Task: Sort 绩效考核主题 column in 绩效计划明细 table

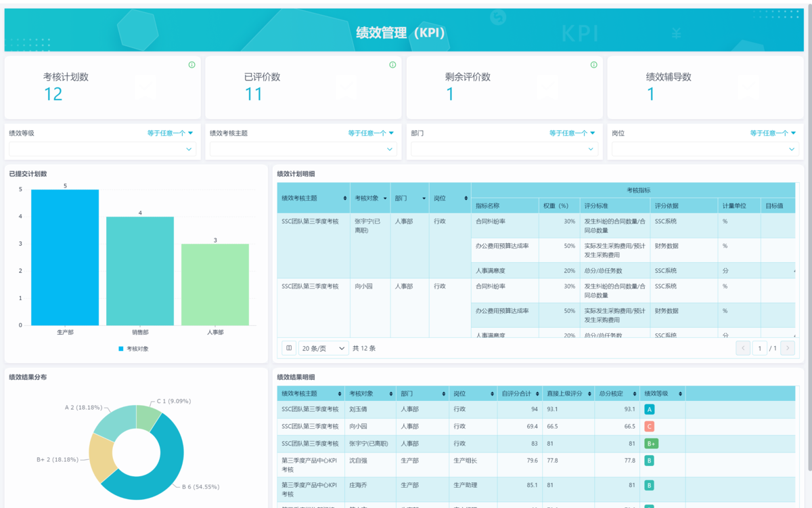Action: (x=344, y=198)
